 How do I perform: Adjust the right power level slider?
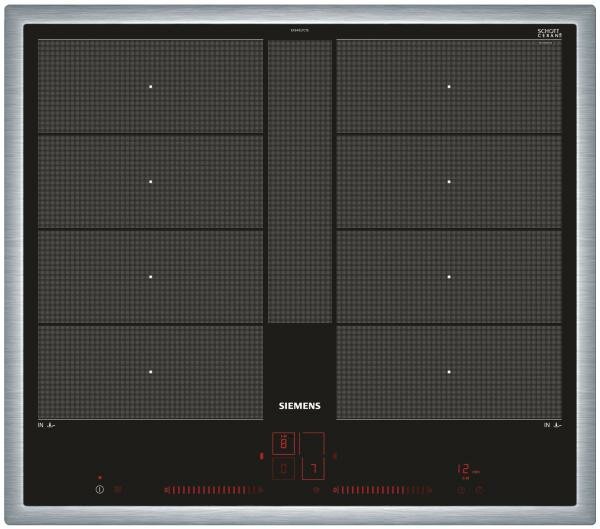380,490
